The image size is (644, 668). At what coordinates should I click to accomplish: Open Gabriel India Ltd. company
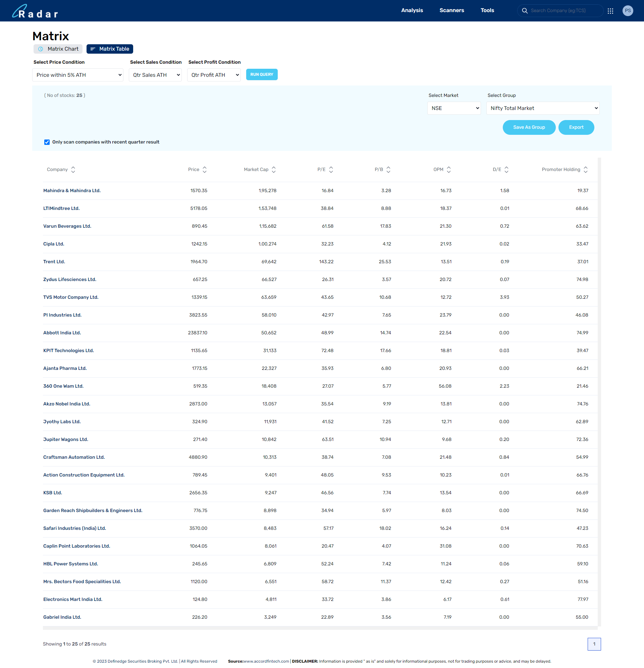pos(62,617)
